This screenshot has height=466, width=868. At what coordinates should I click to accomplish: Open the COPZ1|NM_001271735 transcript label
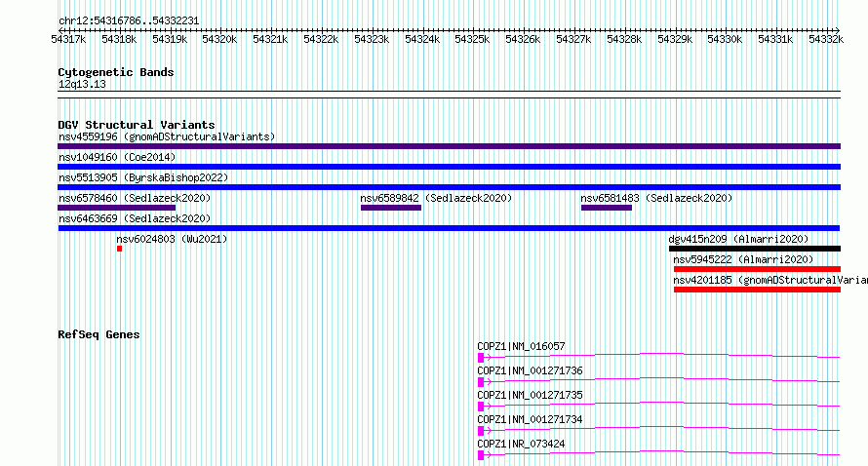(x=530, y=395)
